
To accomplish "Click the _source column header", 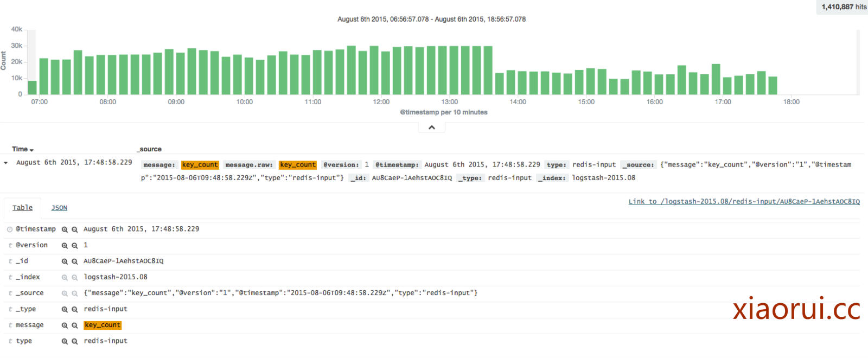I will pos(150,149).
